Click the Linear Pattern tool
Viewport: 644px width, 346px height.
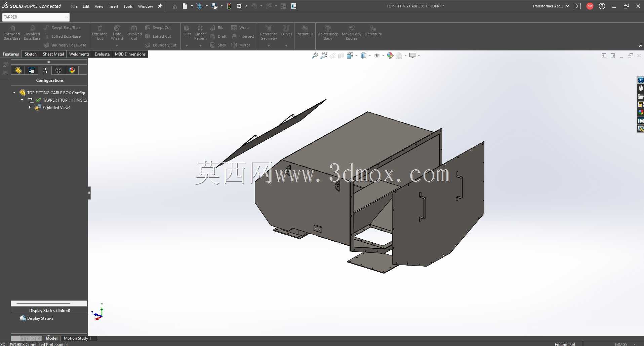click(200, 33)
